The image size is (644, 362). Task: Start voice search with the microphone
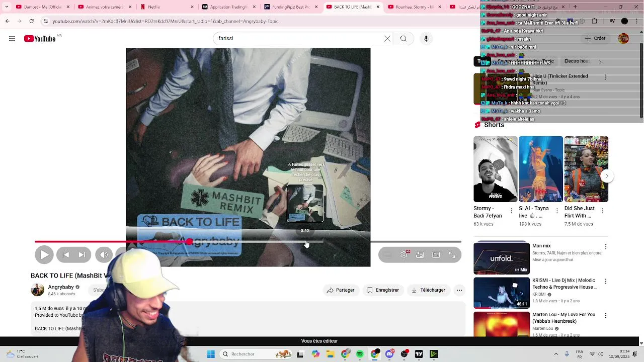coord(426,39)
